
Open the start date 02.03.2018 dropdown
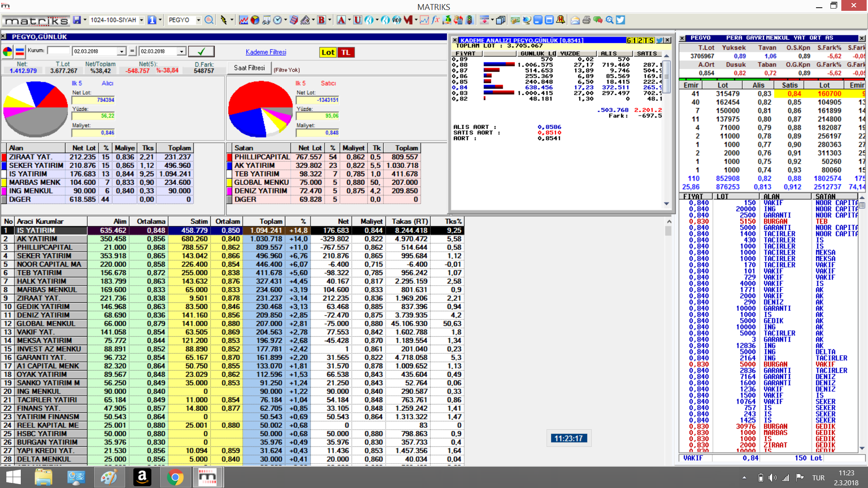(121, 52)
